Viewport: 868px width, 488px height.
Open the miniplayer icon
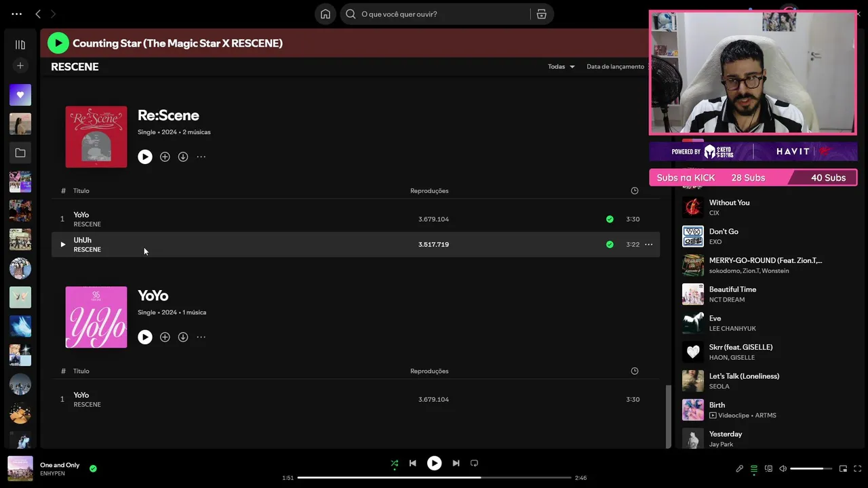(843, 468)
